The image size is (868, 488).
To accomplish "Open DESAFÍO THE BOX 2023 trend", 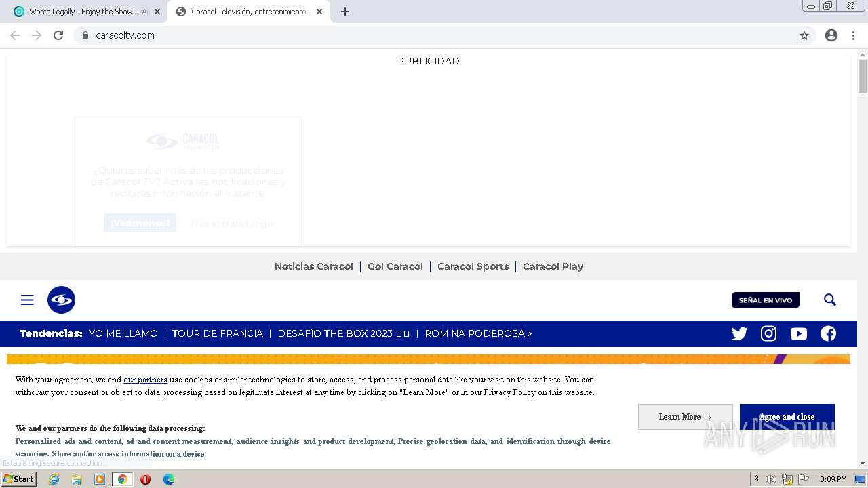I will [343, 333].
